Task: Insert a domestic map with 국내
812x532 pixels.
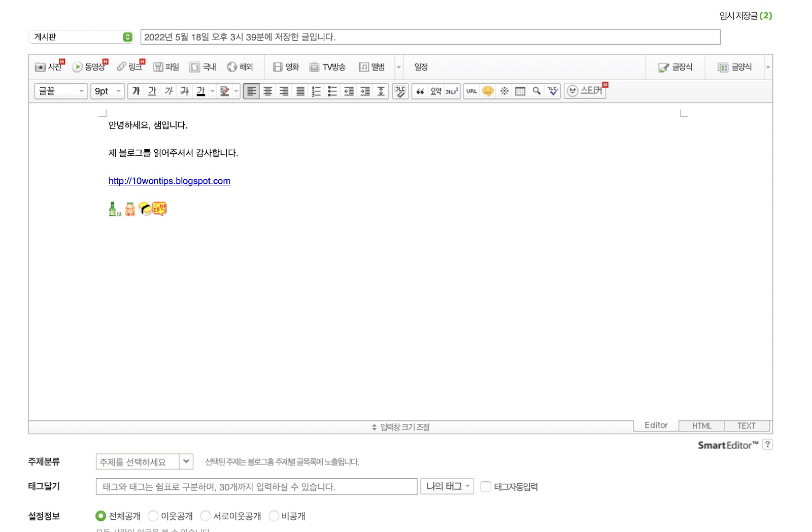Action: [203, 67]
